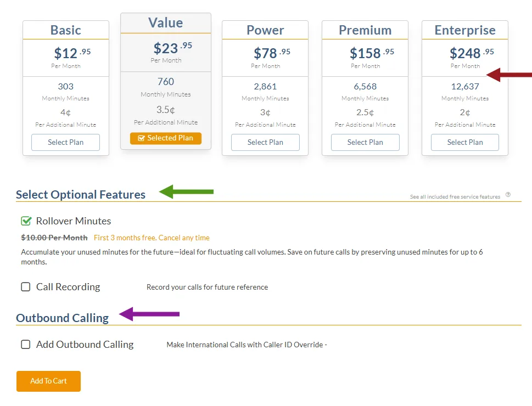Click the 760 monthly minutes value

pyautogui.click(x=166, y=82)
